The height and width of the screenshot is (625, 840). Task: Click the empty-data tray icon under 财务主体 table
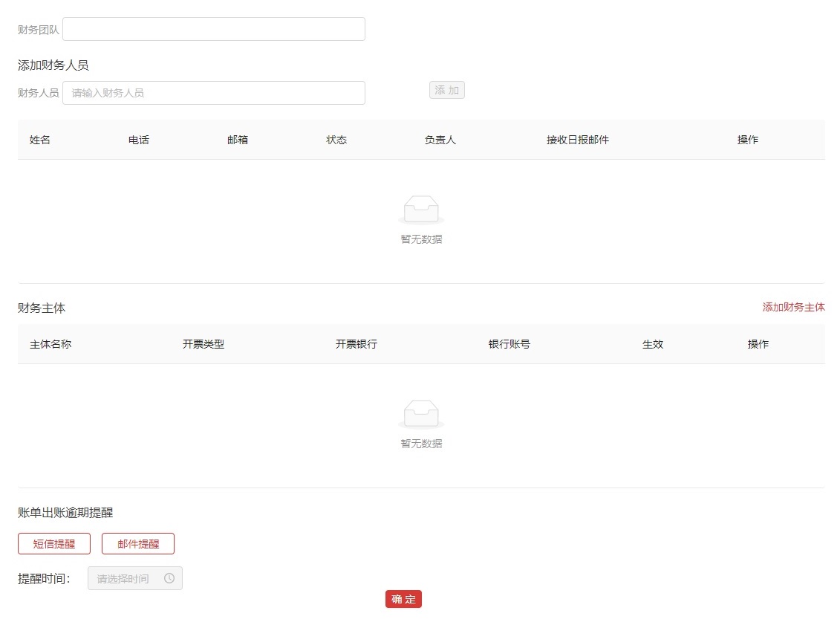[421, 414]
